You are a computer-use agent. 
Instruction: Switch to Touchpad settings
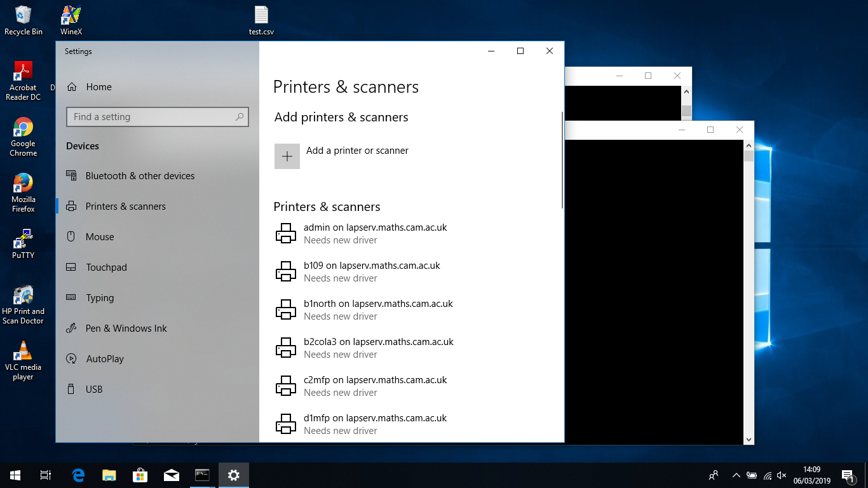pos(106,268)
